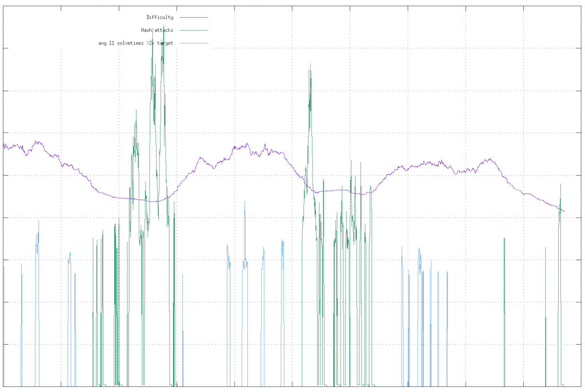
Task: Click the purple line sample beside Difficulty
Action: coord(193,17)
